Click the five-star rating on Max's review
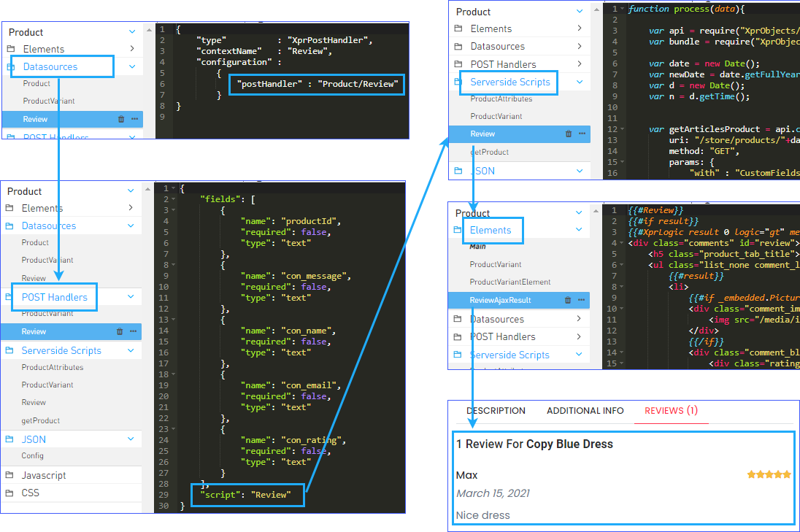 point(769,474)
